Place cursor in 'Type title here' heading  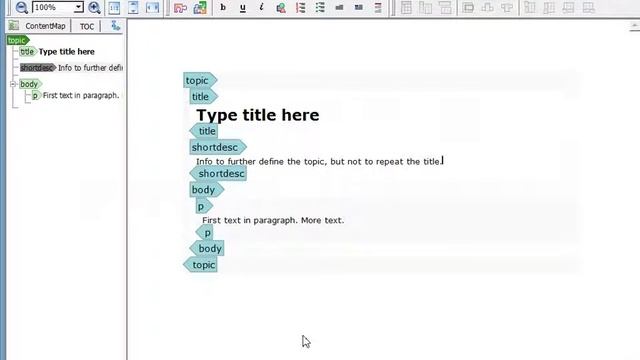pos(258,115)
